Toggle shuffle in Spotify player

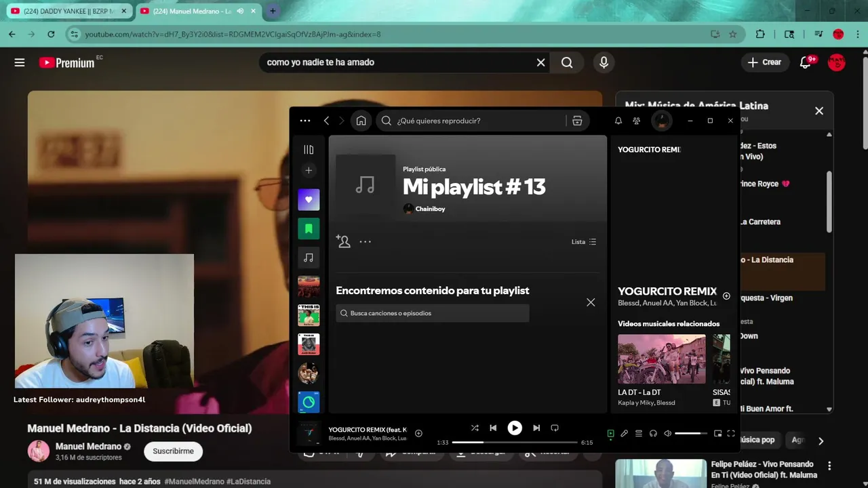[x=475, y=428]
